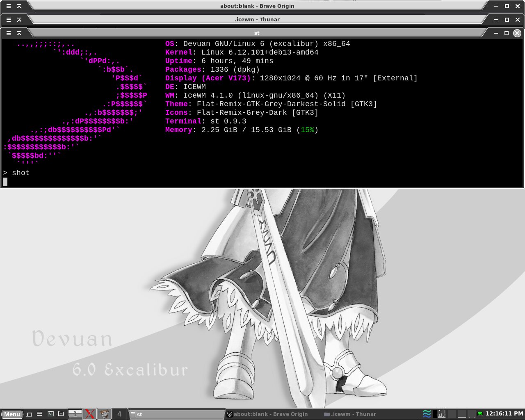The image size is (525, 420).
Task: Click the taskbar clock showing 12:16:11 PM
Action: coord(504,414)
